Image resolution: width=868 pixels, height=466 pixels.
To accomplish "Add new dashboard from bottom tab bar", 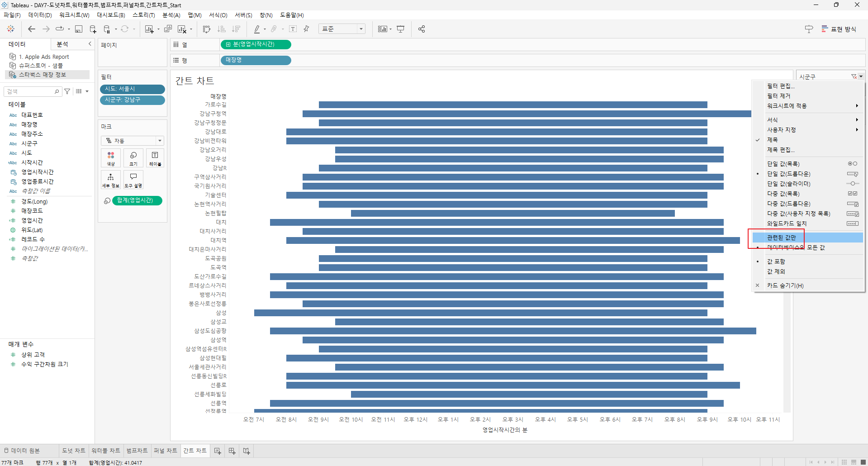I will [232, 451].
